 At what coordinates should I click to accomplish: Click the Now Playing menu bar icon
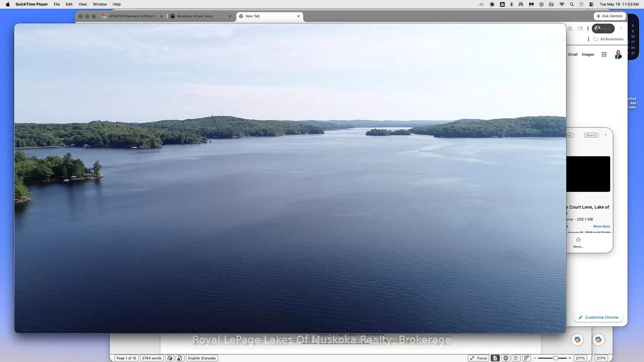[x=542, y=4]
